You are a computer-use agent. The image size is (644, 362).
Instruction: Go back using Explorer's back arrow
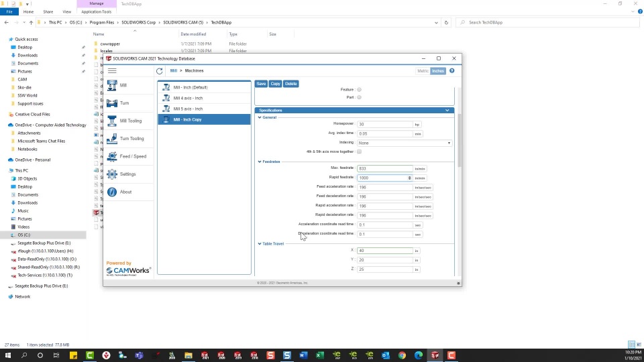coord(7,23)
